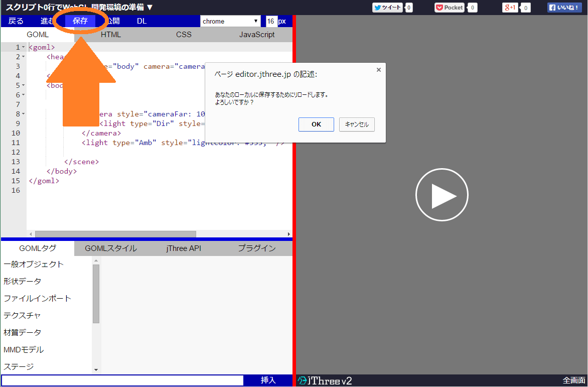588x387 pixels.
Task: Click the Pocket bookmark icon
Action: coord(449,8)
